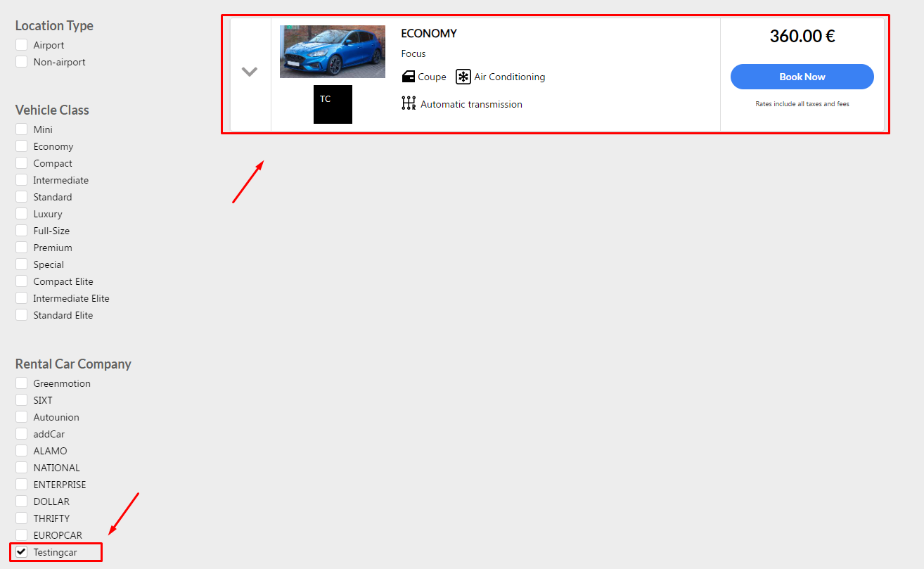This screenshot has height=569, width=924.
Task: Uncheck the Testingcar company filter
Action: pos(21,552)
